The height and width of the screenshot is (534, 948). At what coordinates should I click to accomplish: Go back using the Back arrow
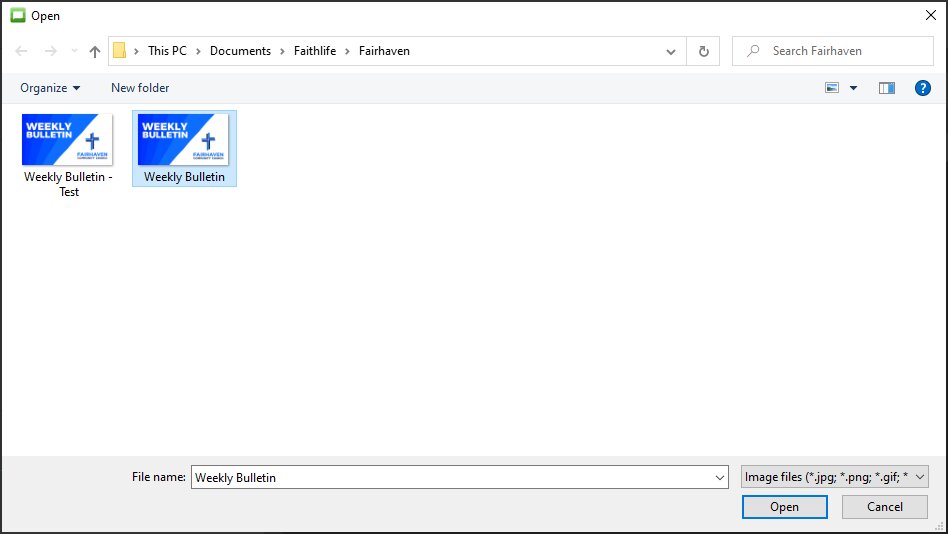[x=21, y=51]
